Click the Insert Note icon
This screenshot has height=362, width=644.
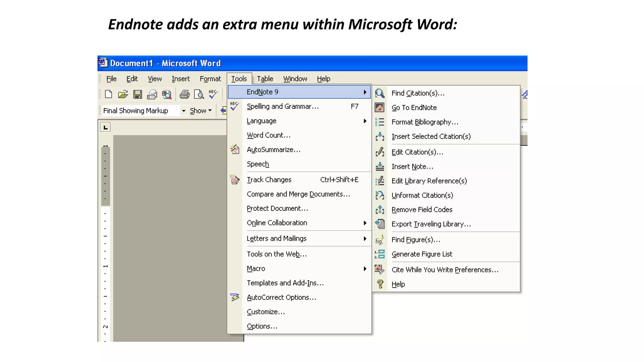coord(380,167)
